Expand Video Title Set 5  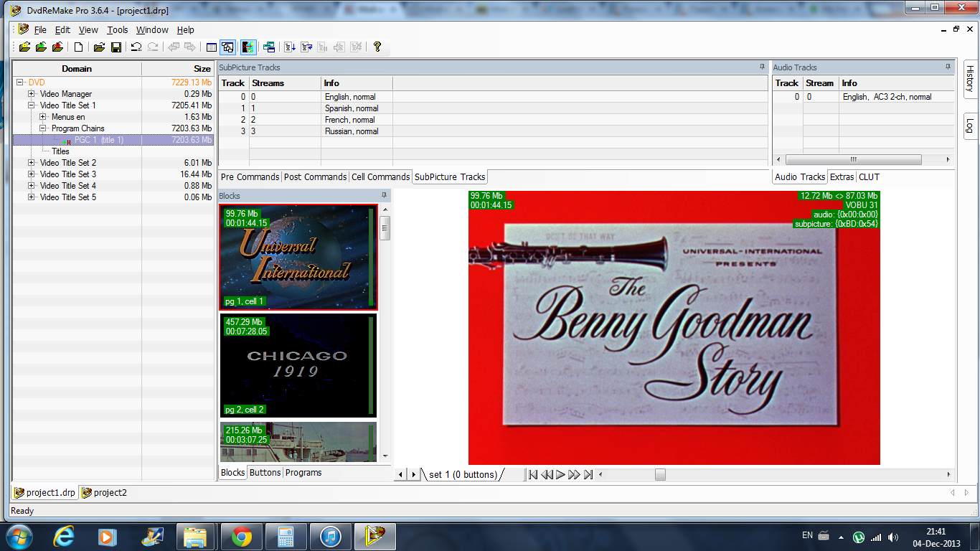(32, 197)
